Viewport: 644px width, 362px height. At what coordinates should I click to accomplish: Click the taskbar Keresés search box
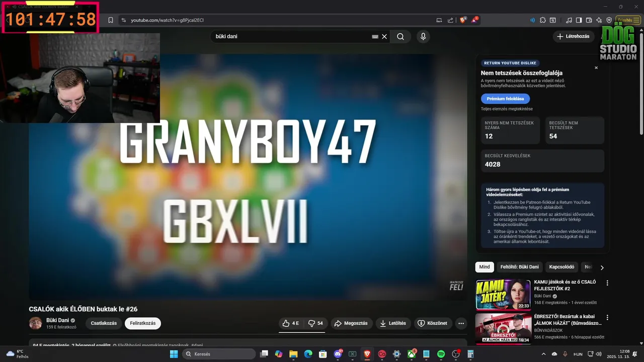(218, 354)
